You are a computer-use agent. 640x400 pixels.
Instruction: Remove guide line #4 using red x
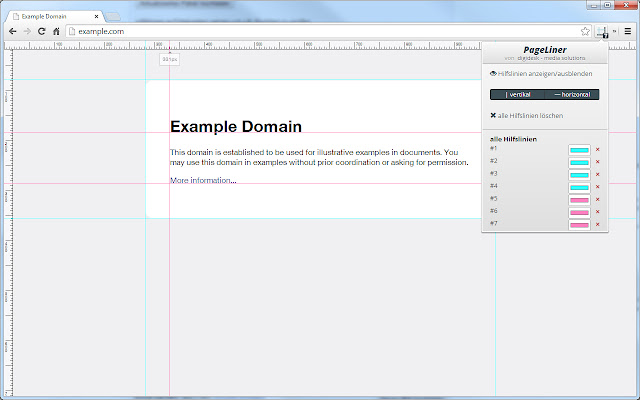pos(597,187)
